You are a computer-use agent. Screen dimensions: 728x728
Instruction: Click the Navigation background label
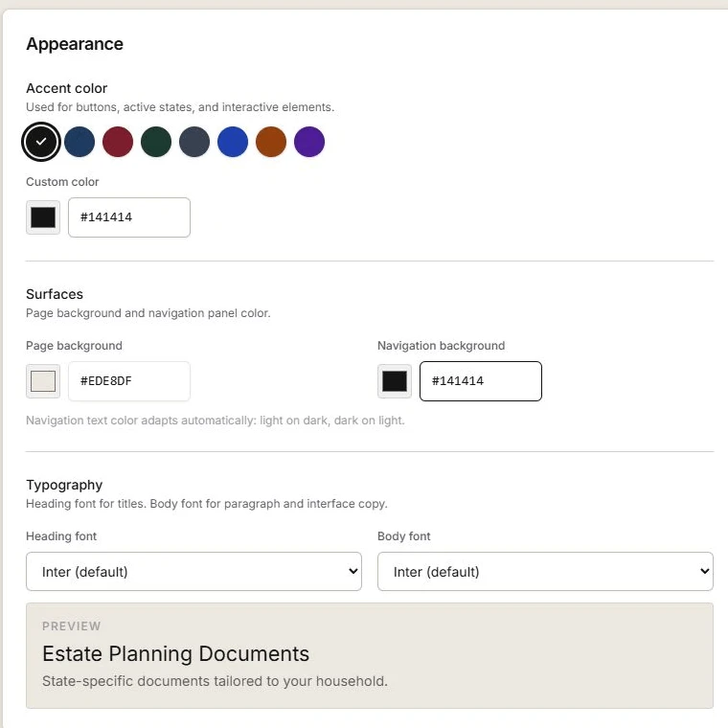[441, 346]
